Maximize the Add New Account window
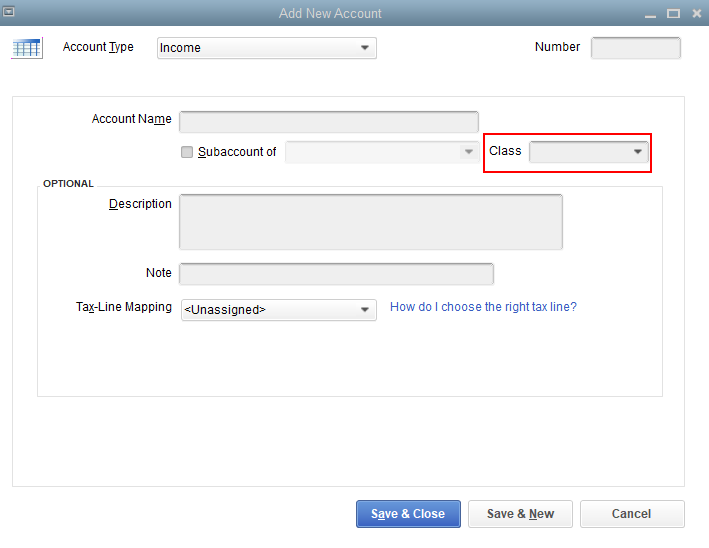This screenshot has height=548, width=709. click(673, 13)
